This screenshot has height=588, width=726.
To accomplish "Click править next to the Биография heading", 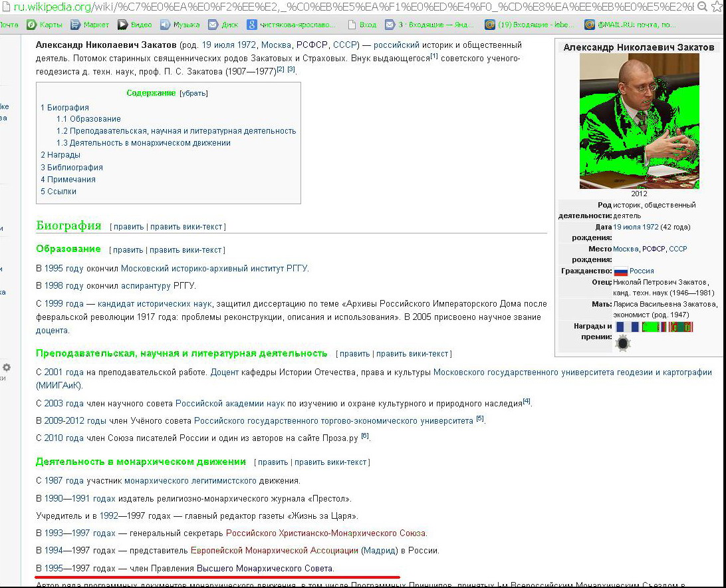I will [x=129, y=227].
